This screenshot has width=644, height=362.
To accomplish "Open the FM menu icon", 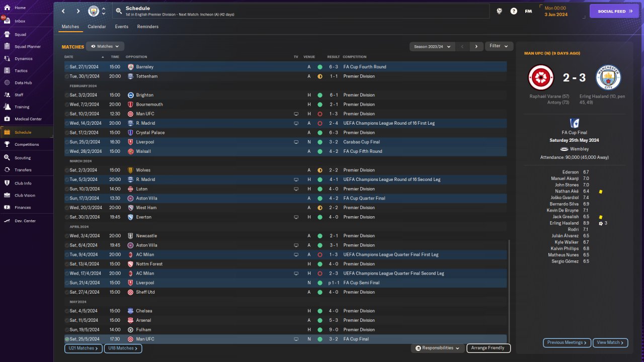I will (x=528, y=11).
